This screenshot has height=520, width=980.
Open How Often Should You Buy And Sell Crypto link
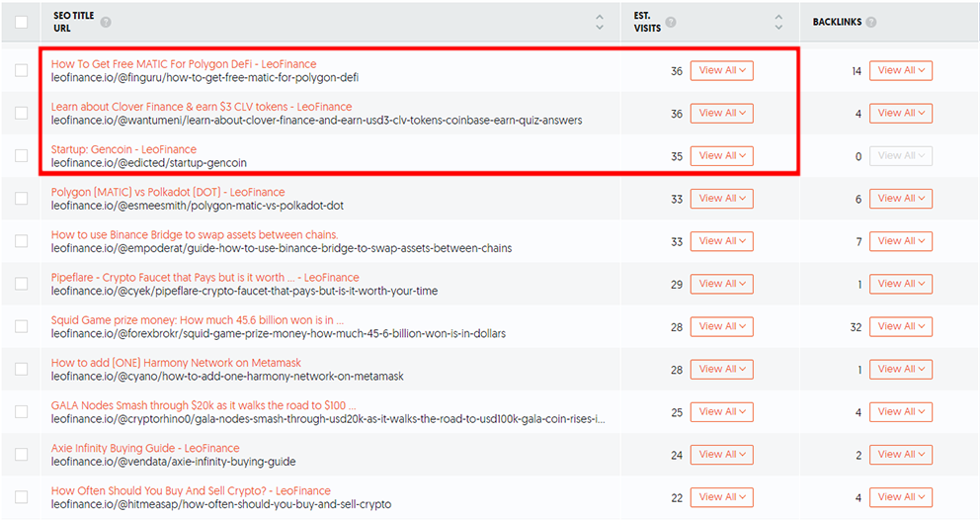tap(191, 490)
